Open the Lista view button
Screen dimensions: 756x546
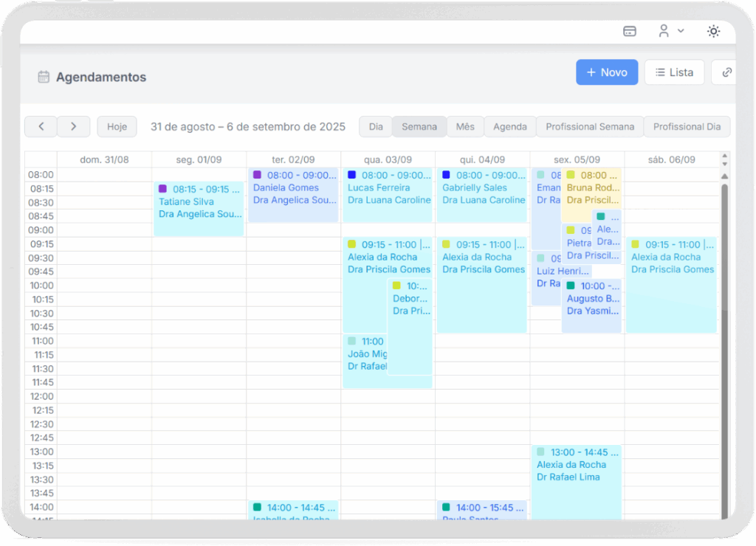coord(674,72)
